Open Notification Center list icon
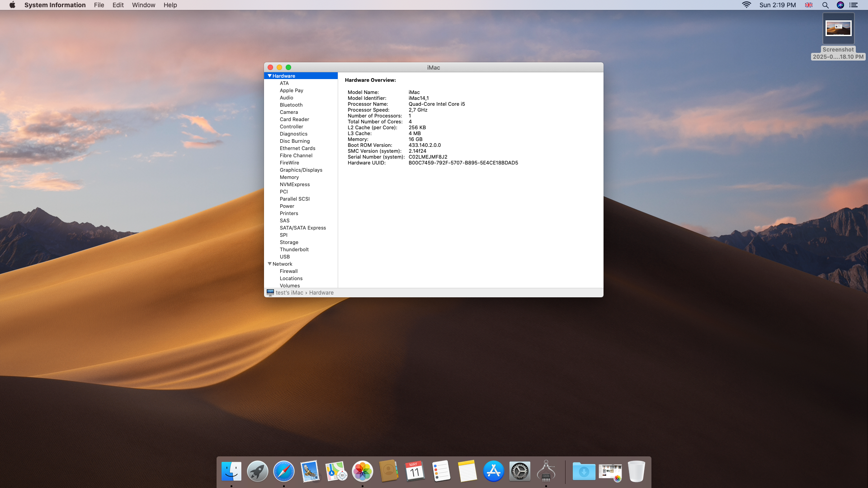This screenshot has width=868, height=488. coord(854,5)
